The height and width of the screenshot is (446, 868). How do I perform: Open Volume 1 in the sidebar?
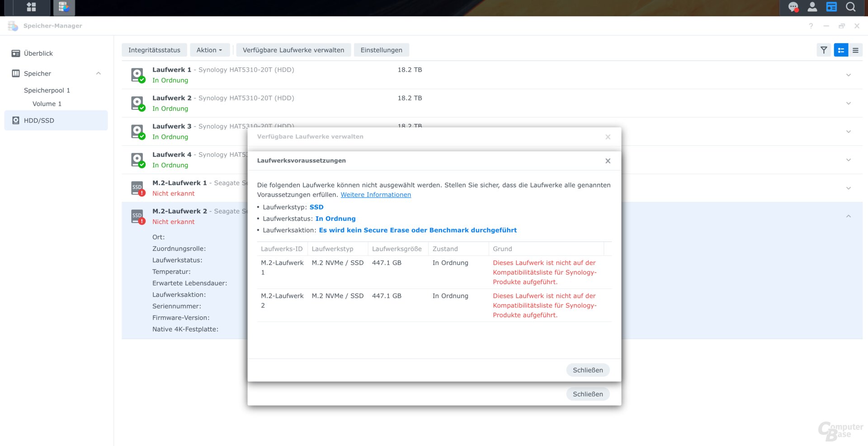[47, 104]
